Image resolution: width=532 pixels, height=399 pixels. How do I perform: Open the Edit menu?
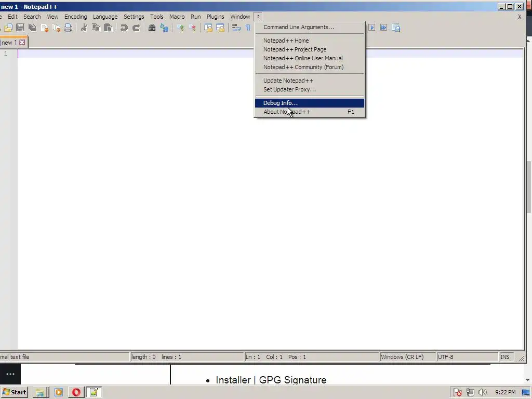[x=12, y=17]
